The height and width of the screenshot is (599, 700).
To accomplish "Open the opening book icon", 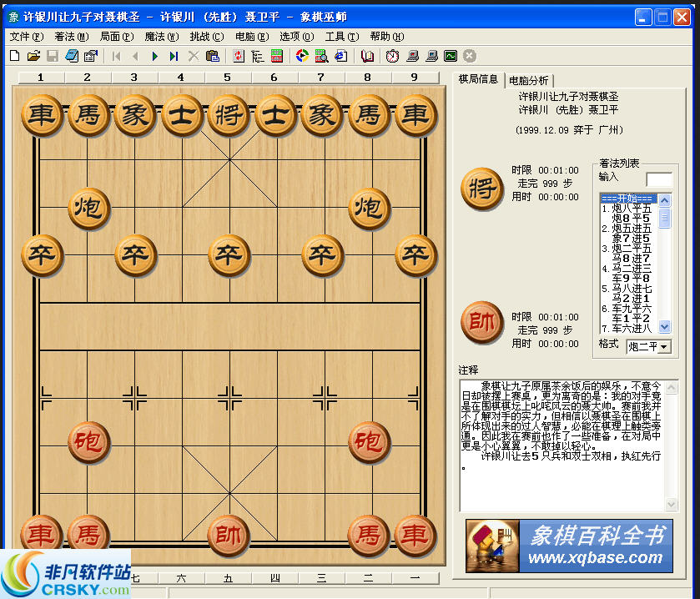I will point(367,56).
